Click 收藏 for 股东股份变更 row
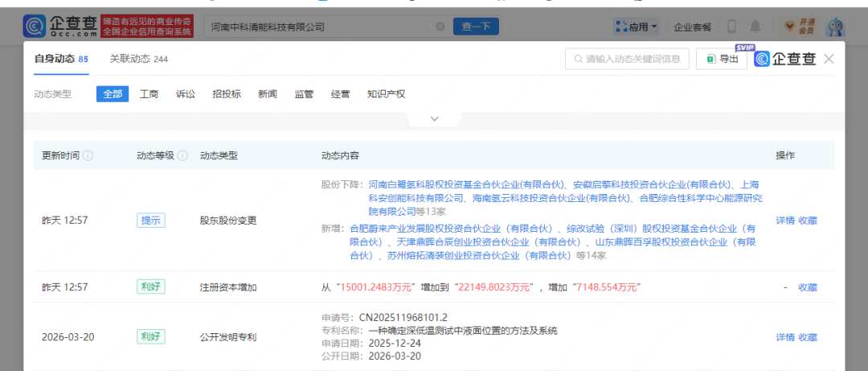 pyautogui.click(x=808, y=221)
